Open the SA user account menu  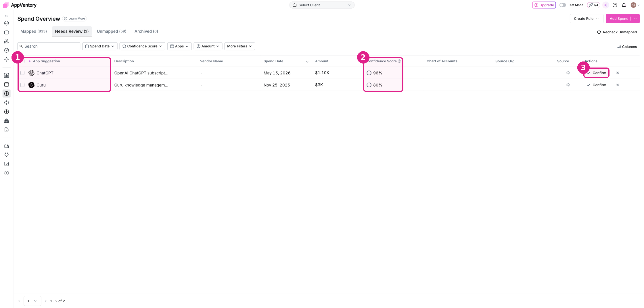635,5
